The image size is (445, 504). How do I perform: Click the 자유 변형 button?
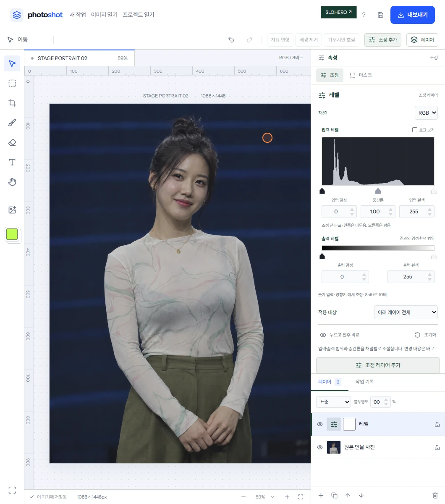point(280,40)
